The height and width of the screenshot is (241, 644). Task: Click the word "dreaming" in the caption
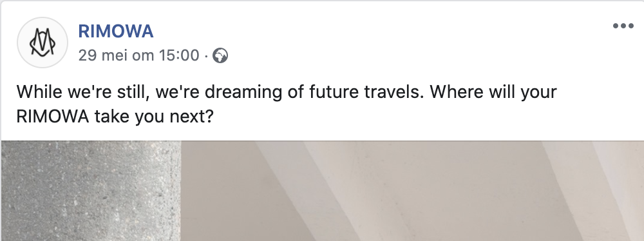click(243, 93)
